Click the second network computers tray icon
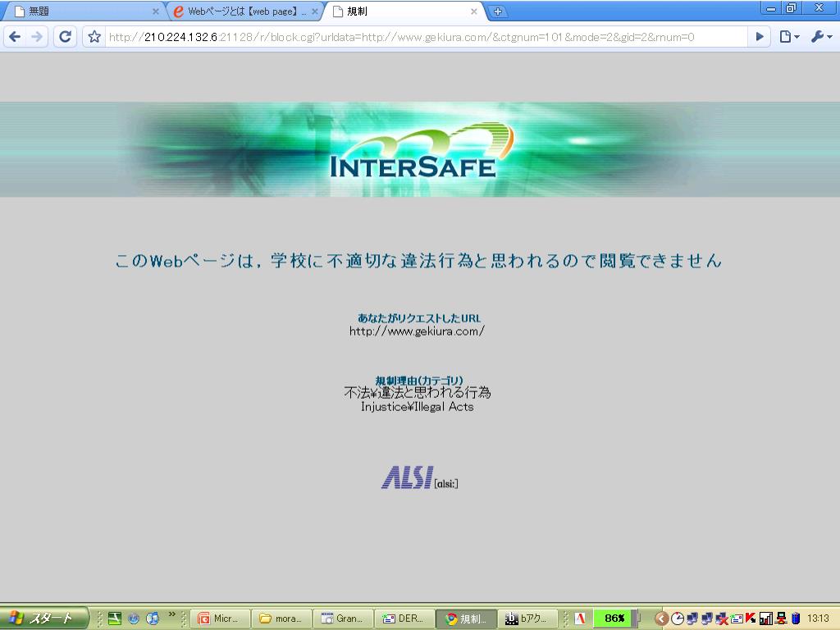The image size is (840, 630). (x=706, y=619)
